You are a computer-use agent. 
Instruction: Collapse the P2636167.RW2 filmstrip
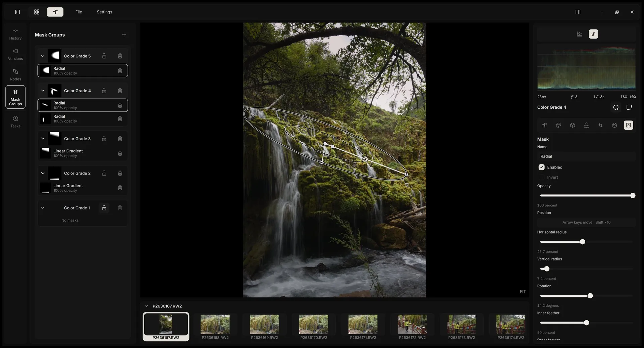146,306
